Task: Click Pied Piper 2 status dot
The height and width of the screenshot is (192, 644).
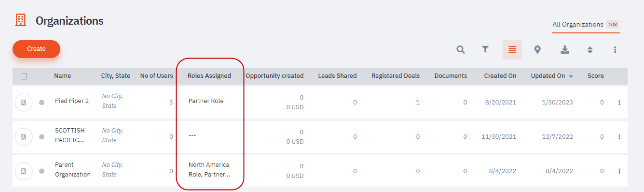Action: tap(42, 102)
